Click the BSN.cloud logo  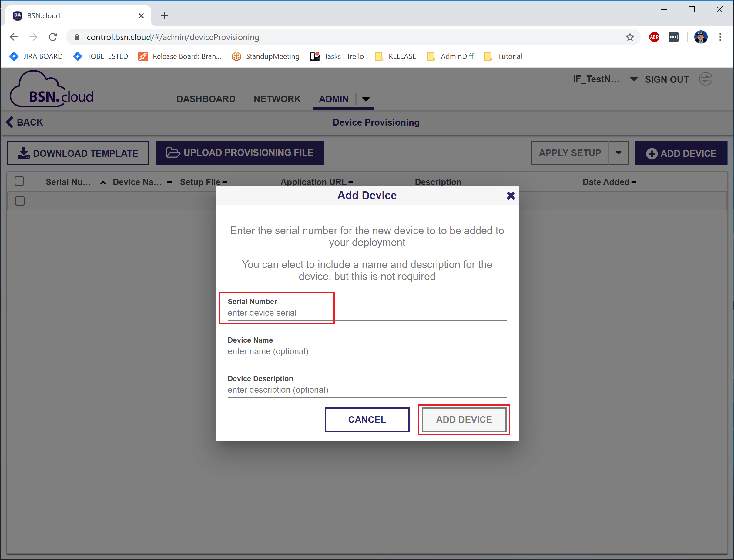point(52,89)
